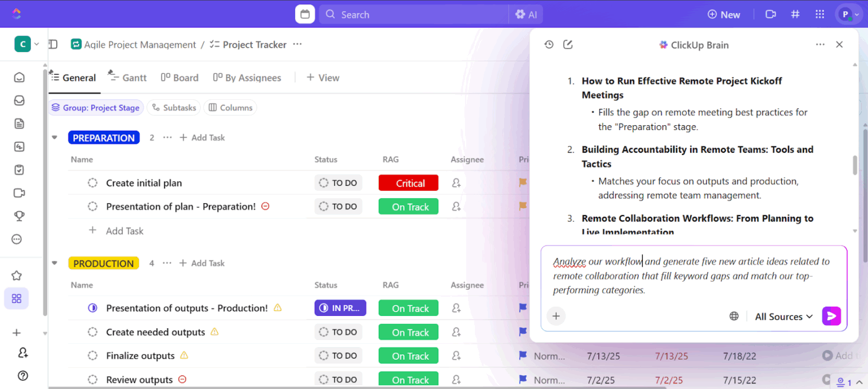
Task: Expand the workspace switcher next to the C avatar
Action: click(x=36, y=44)
